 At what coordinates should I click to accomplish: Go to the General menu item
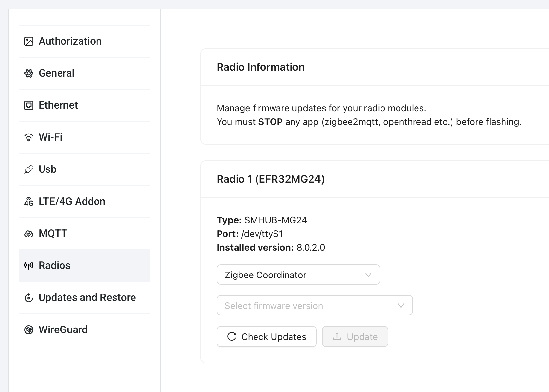[84, 73]
